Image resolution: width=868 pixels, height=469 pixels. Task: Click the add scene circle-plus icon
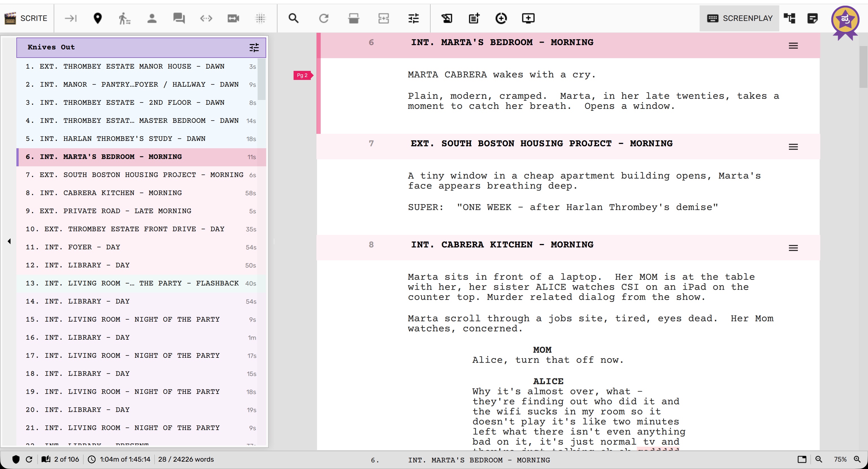click(x=501, y=18)
